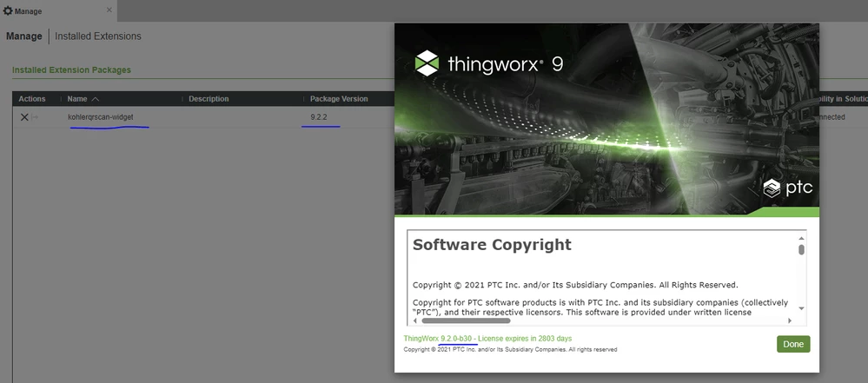Screen dimensions: 868x383
Task: Select package version 9.2.2 cell
Action: coord(318,116)
